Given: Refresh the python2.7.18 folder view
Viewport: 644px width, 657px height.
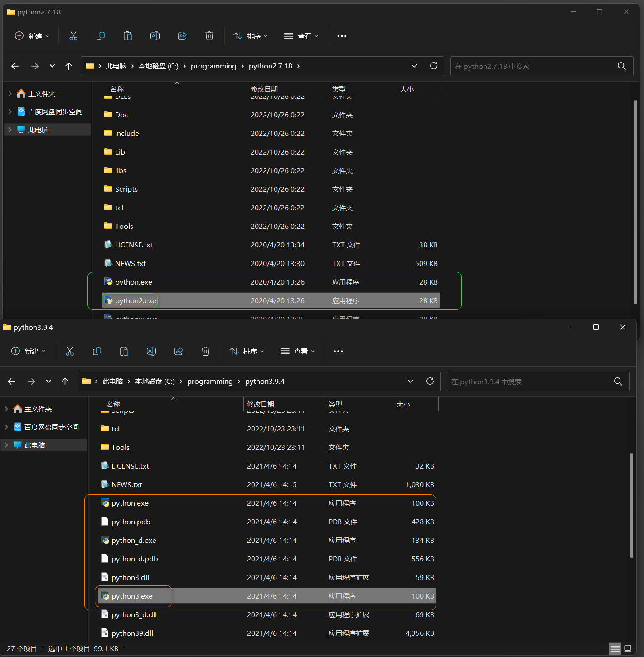Looking at the screenshot, I should (434, 66).
